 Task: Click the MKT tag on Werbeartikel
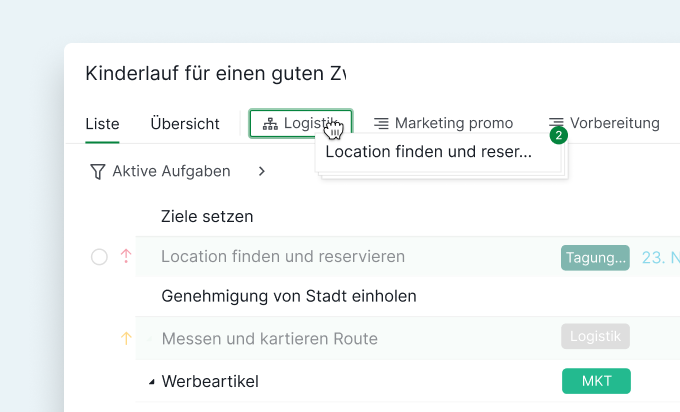coord(596,381)
